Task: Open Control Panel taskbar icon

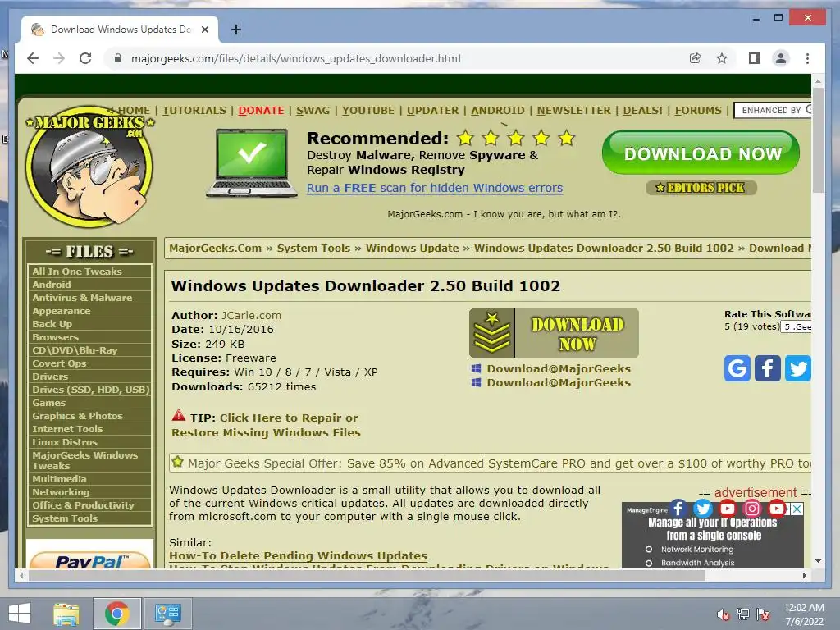Action: tap(167, 614)
